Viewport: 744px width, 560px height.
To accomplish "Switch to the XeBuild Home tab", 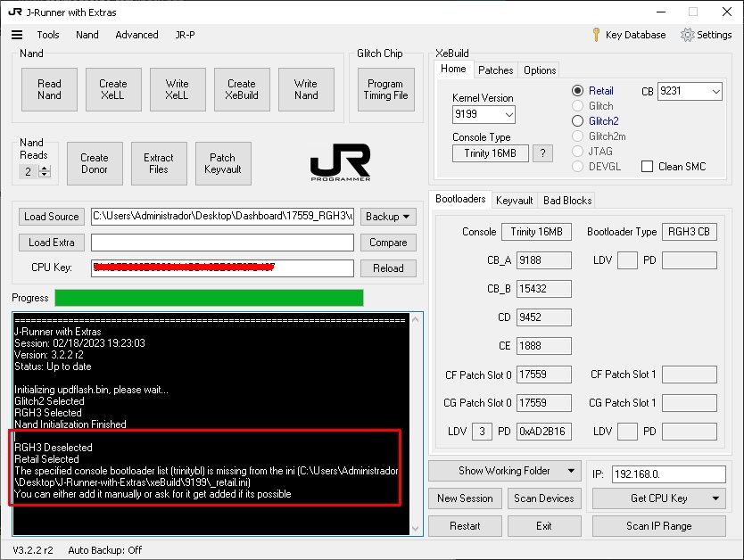I will [x=453, y=69].
